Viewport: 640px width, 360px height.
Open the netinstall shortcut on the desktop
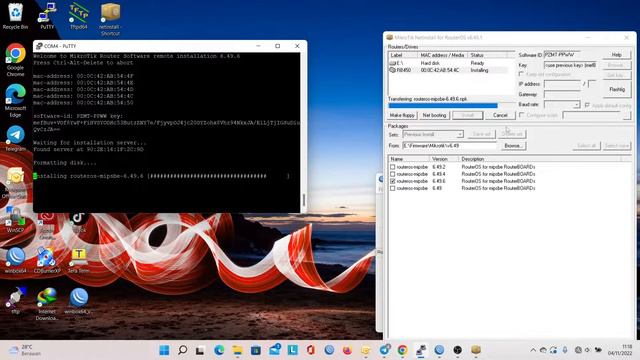110,19
